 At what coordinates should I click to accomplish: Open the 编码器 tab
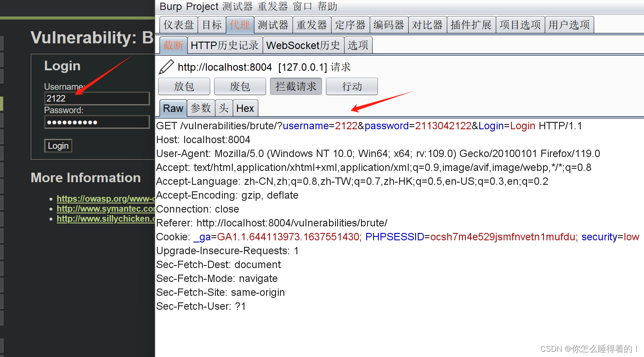(389, 25)
